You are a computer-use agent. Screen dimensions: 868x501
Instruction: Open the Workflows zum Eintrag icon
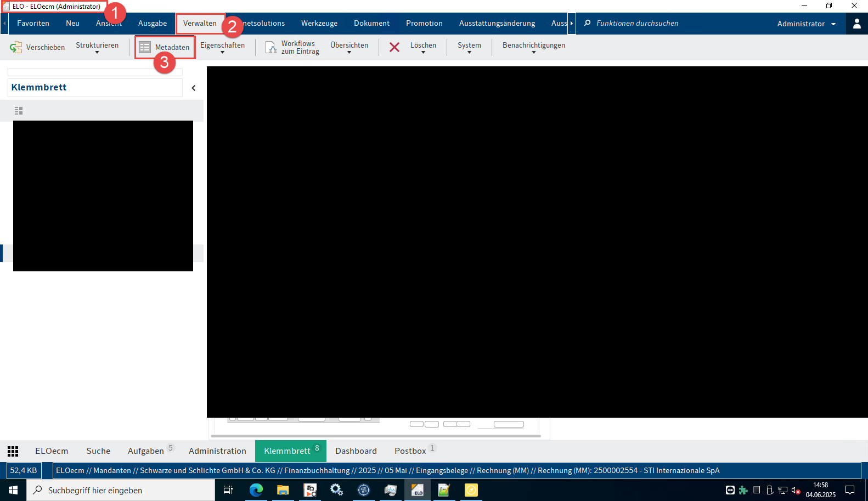click(271, 48)
